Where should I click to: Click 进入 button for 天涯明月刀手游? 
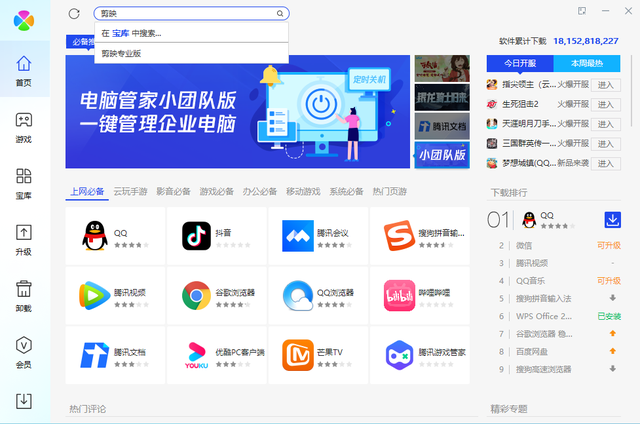point(606,124)
